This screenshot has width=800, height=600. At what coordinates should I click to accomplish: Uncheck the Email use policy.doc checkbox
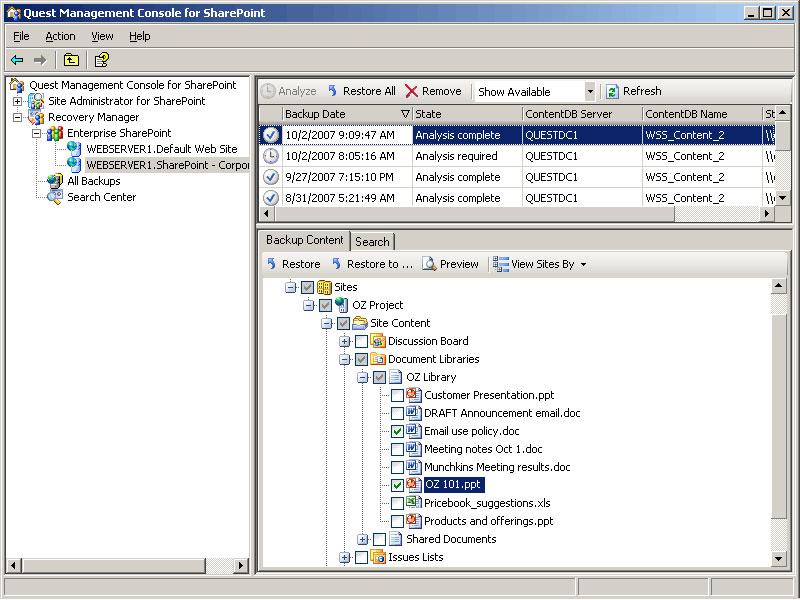tap(397, 432)
